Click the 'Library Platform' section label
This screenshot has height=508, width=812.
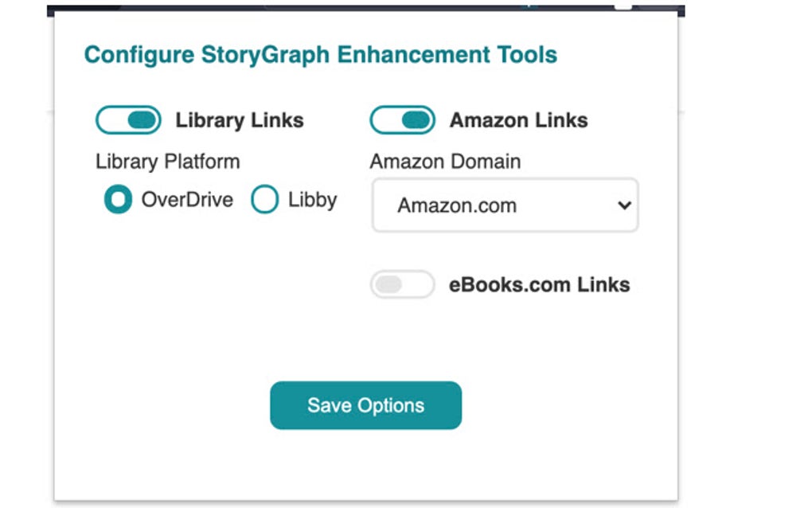click(167, 162)
